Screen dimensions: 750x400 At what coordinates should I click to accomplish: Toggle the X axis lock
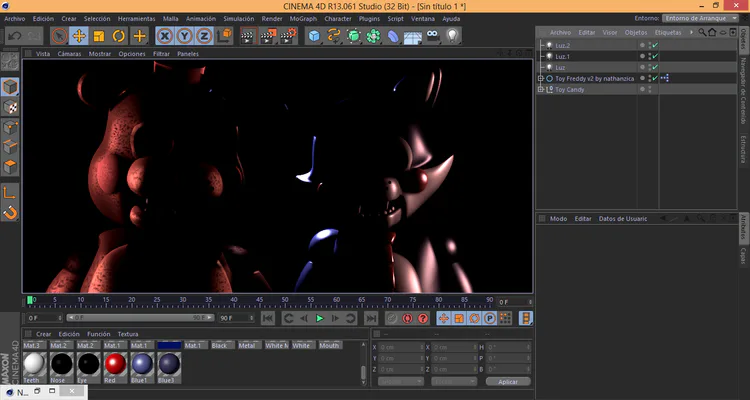[165, 36]
